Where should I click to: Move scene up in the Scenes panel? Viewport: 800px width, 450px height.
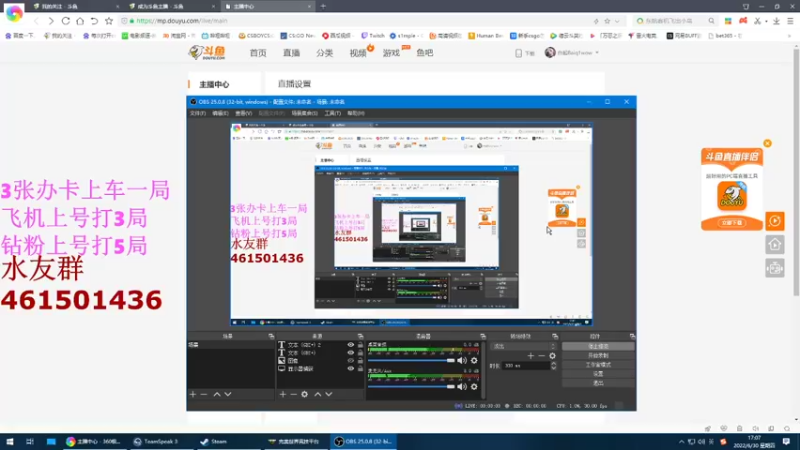click(x=217, y=394)
